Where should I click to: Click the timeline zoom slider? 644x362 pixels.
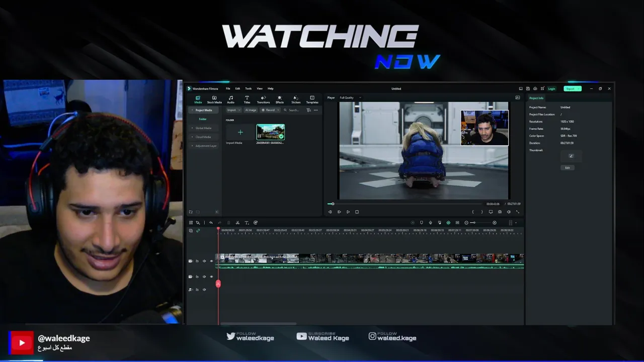[x=480, y=223]
